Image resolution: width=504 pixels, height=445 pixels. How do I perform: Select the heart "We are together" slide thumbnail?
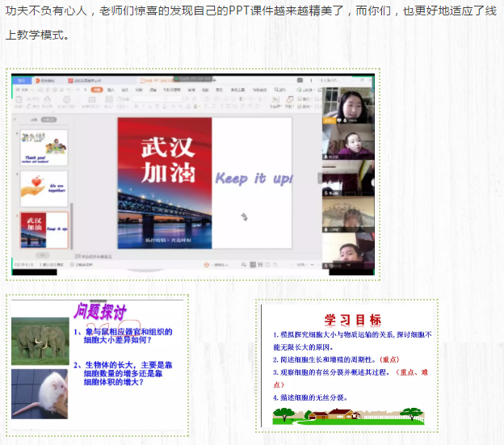[x=44, y=188]
